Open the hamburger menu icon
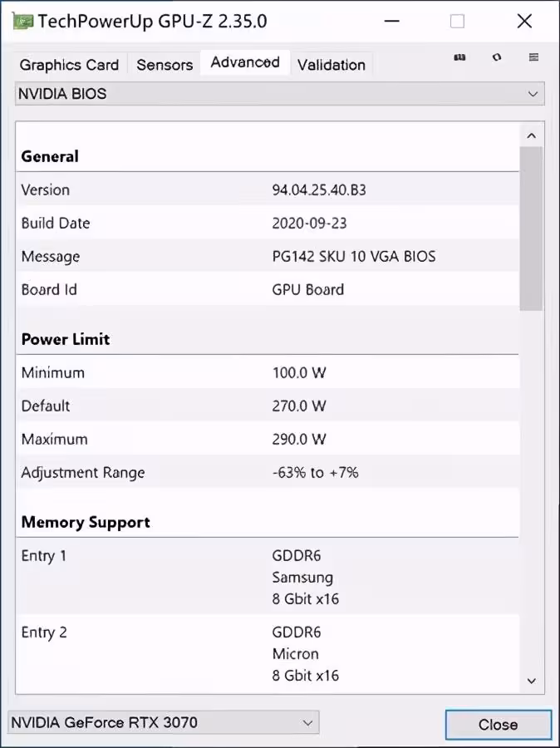 click(534, 58)
